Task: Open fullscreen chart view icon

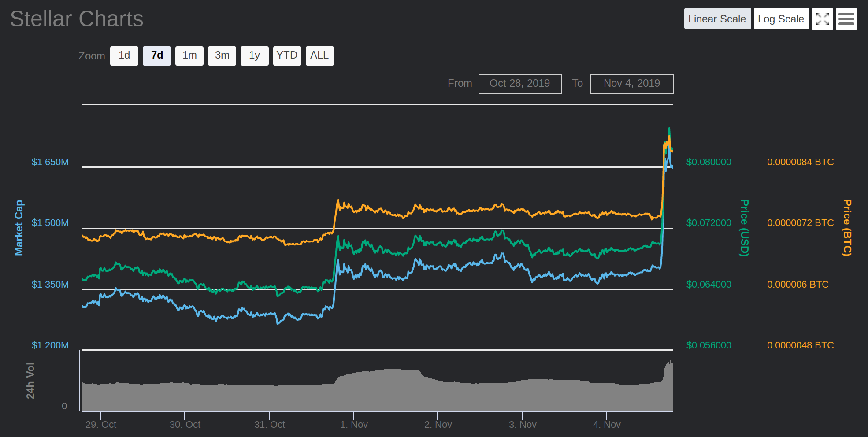Action: click(822, 19)
